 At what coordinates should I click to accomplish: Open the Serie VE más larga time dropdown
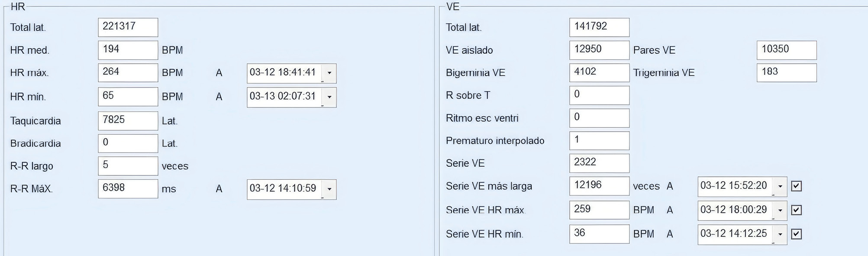pos(780,186)
